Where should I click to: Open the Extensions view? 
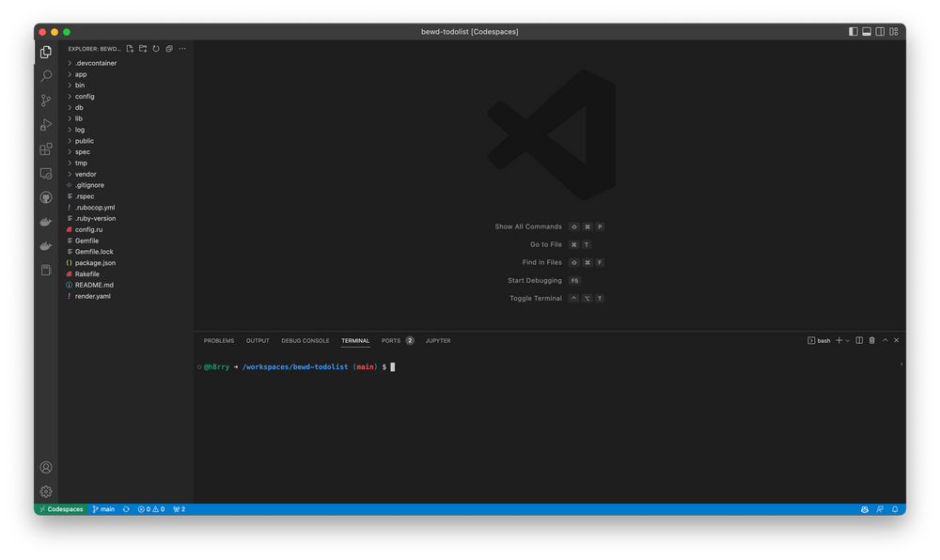tap(46, 148)
